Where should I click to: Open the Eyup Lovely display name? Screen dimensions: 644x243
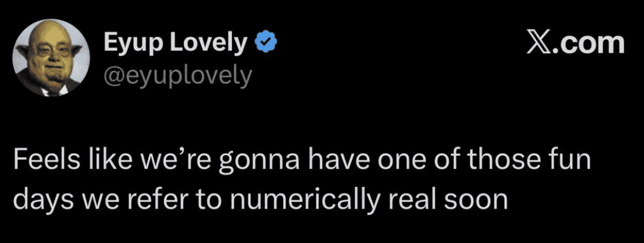click(x=175, y=42)
